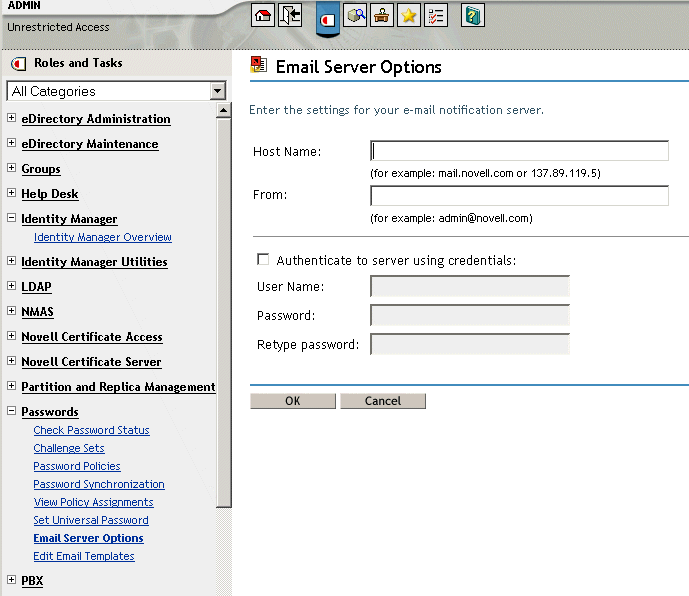The width and height of the screenshot is (689, 596).
Task: Click Novell Certificate Server heading
Action: pyautogui.click(x=91, y=362)
